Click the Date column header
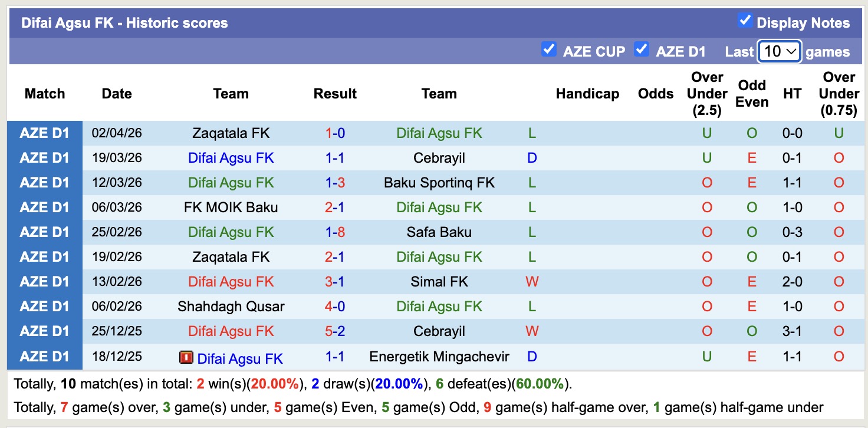This screenshot has width=868, height=428. [x=117, y=94]
